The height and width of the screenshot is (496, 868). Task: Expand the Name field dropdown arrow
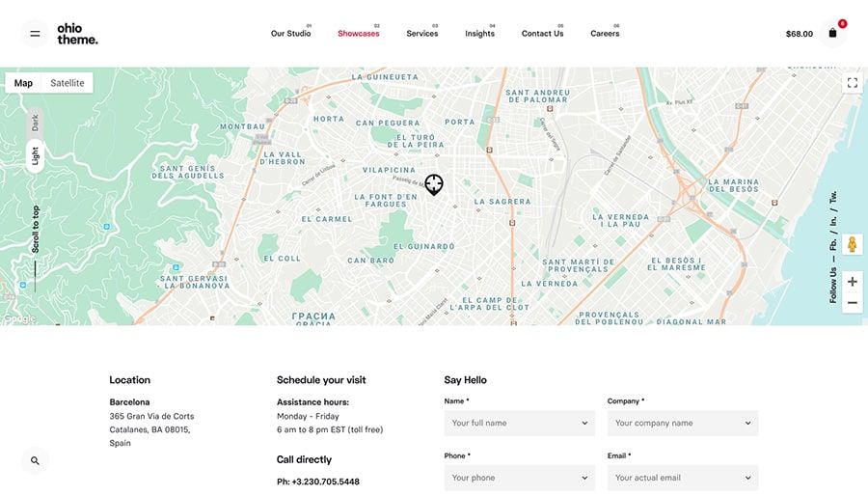coord(584,424)
